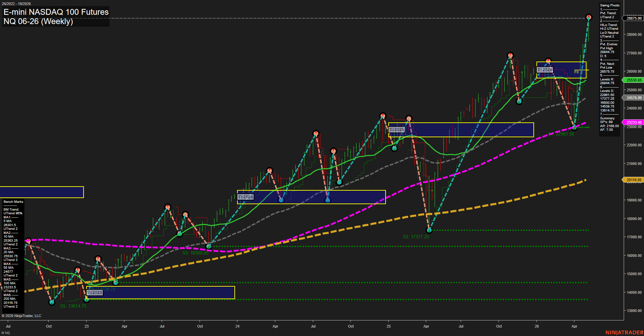Click the 22000.00 price axis label
644x336 pixels.
pyautogui.click(x=634, y=145)
